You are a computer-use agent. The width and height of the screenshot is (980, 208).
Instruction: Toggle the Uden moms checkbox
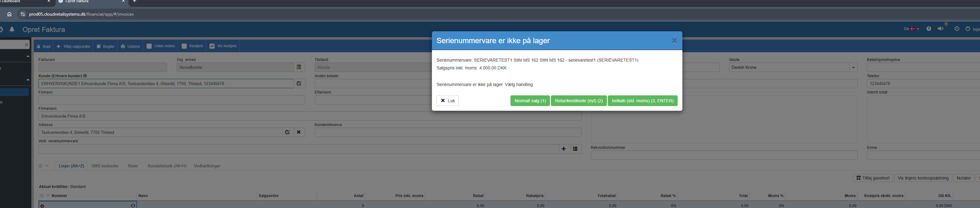pos(149,46)
